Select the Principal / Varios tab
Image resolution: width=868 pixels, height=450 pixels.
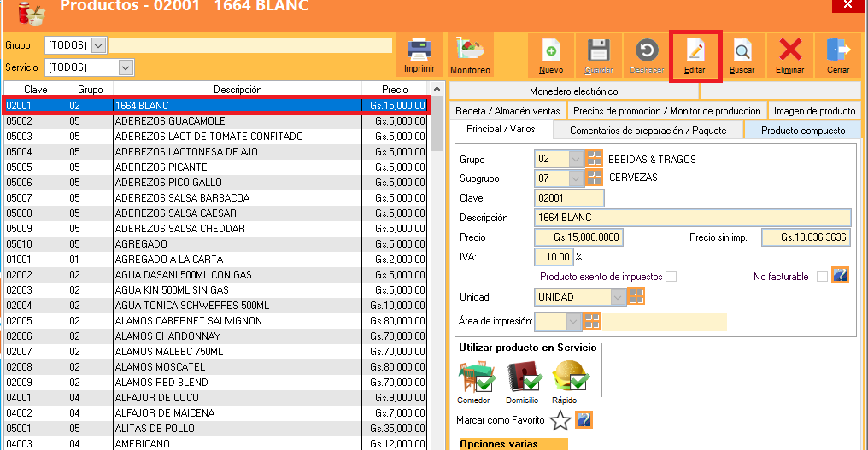[x=501, y=129]
